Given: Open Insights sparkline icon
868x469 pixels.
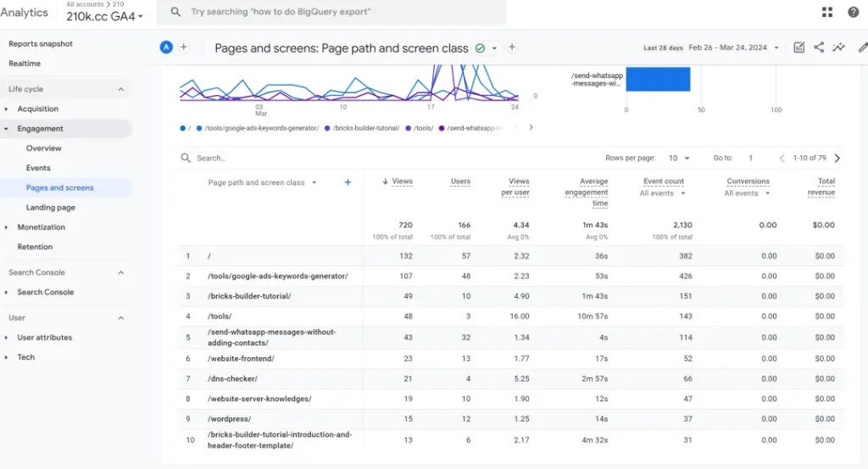Looking at the screenshot, I should tap(838, 47).
